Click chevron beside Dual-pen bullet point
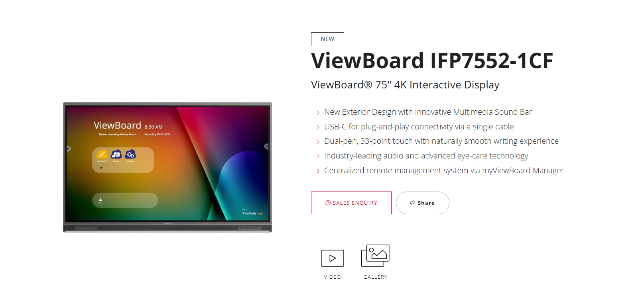The width and height of the screenshot is (644, 305). click(x=318, y=142)
